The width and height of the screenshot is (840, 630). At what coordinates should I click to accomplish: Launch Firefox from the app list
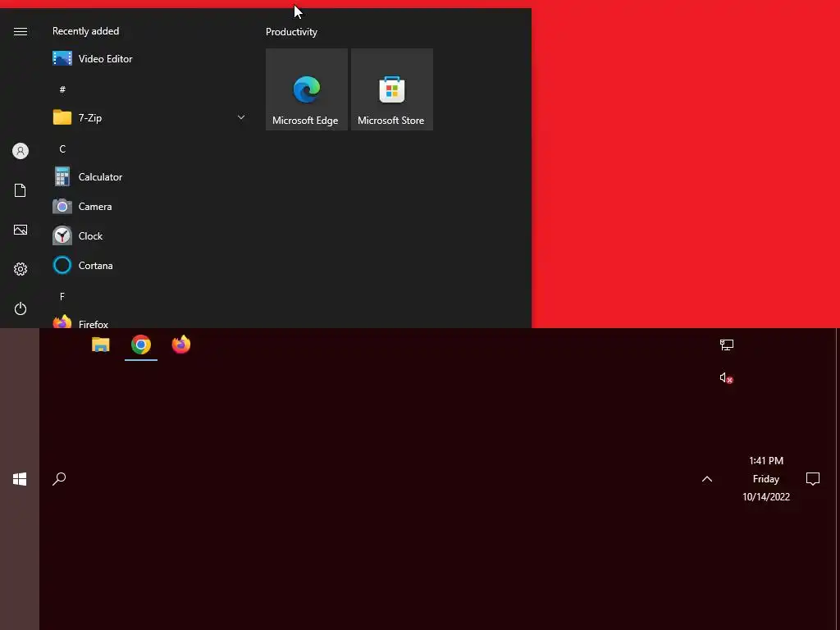point(150,322)
